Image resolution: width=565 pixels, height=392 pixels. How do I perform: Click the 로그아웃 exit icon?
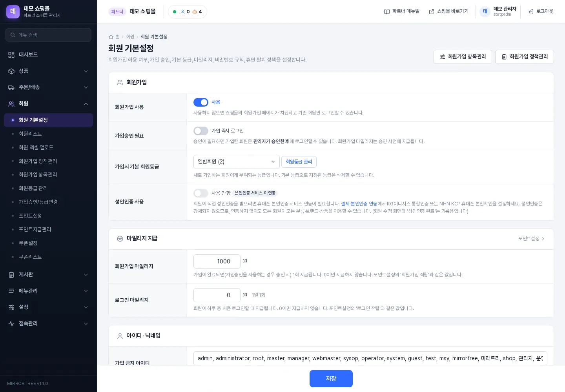(x=531, y=12)
